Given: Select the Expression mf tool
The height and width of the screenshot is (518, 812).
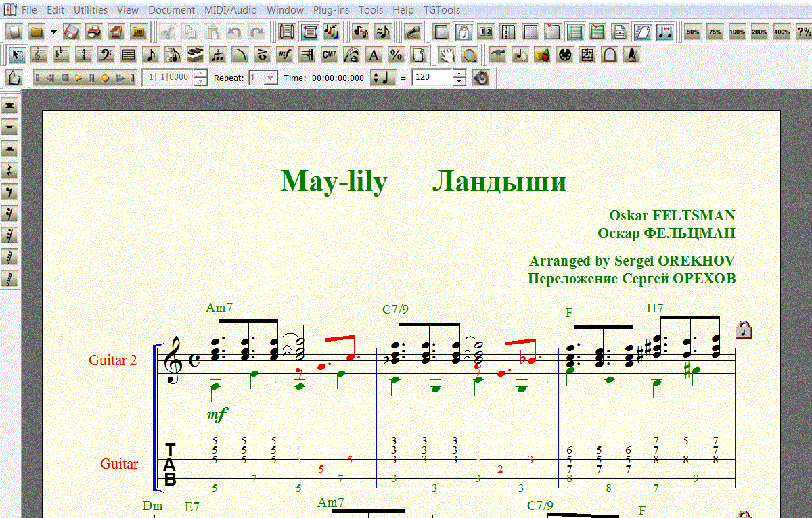Looking at the screenshot, I should 285,55.
